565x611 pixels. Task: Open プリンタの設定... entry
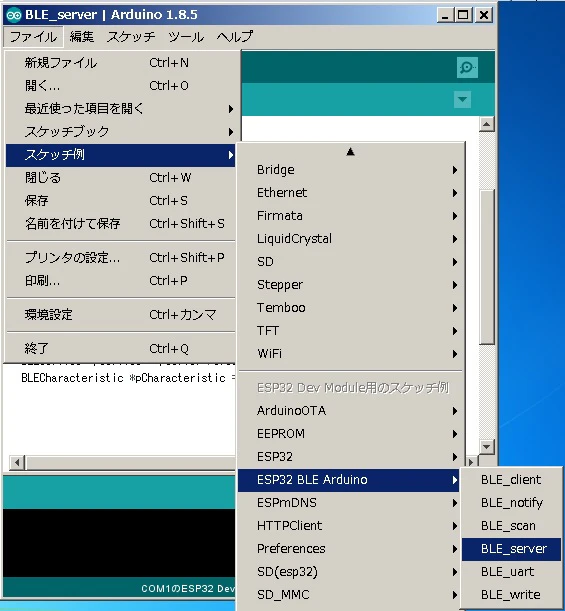pyautogui.click(x=121, y=258)
